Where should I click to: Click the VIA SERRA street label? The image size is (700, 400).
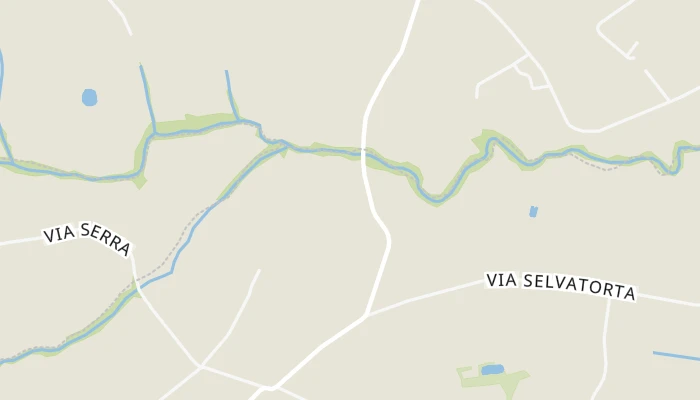point(87,238)
